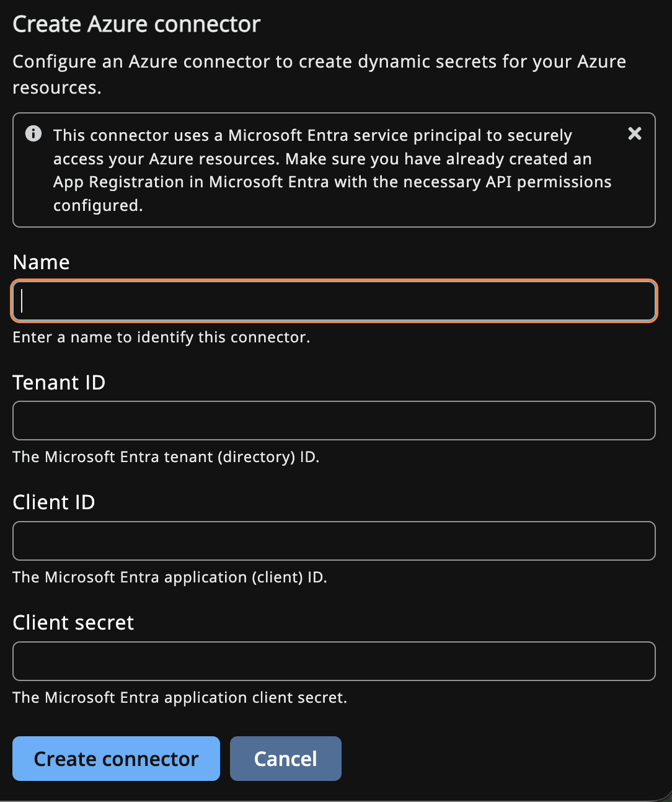
Task: Click the 'Client secret' label
Action: (x=73, y=623)
